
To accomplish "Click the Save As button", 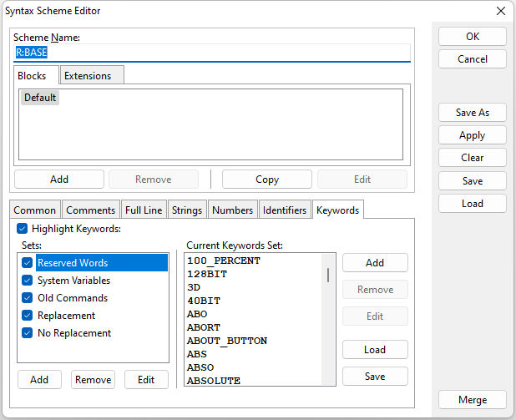I will click(x=473, y=113).
